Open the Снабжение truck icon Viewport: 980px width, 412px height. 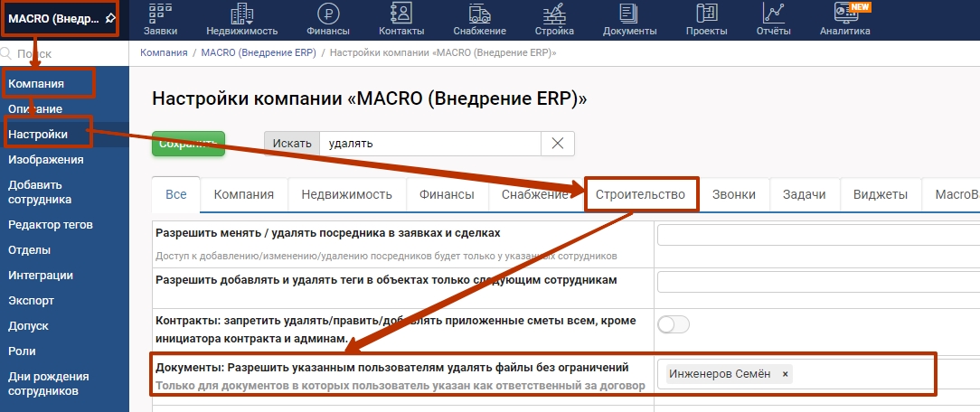tap(479, 14)
